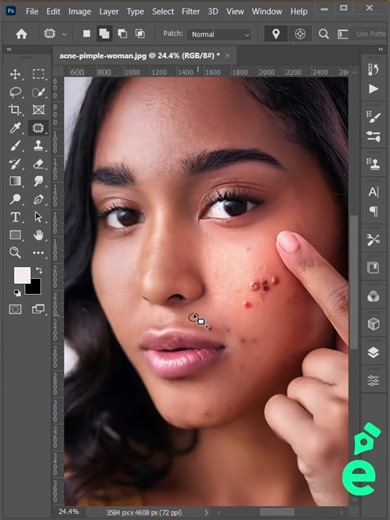Open the Edit menu

53,11
